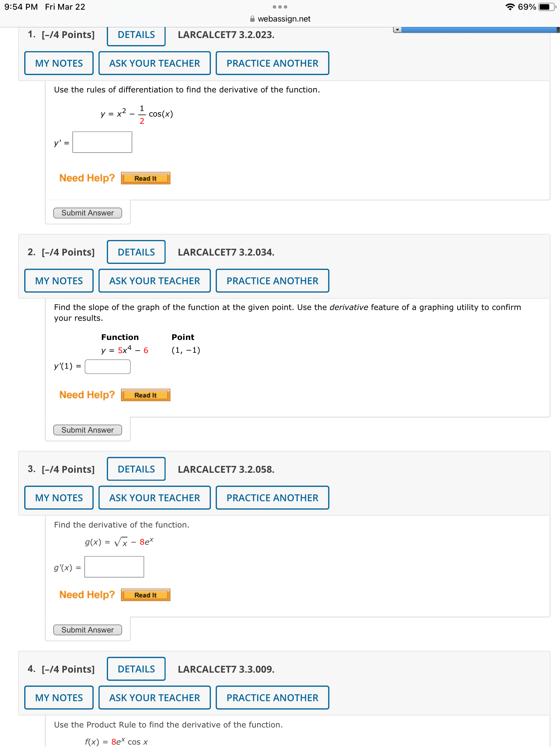This screenshot has width=560, height=747.
Task: Click PRACTICE ANOTHER for question 4
Action: [272, 698]
